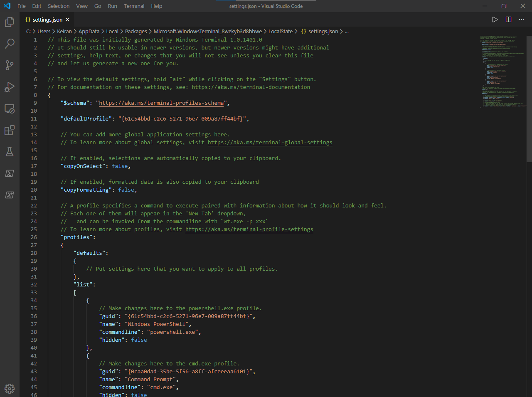Click the AppData breadcrumb segment
Viewport: 532px width, 397px height.
click(x=89, y=31)
